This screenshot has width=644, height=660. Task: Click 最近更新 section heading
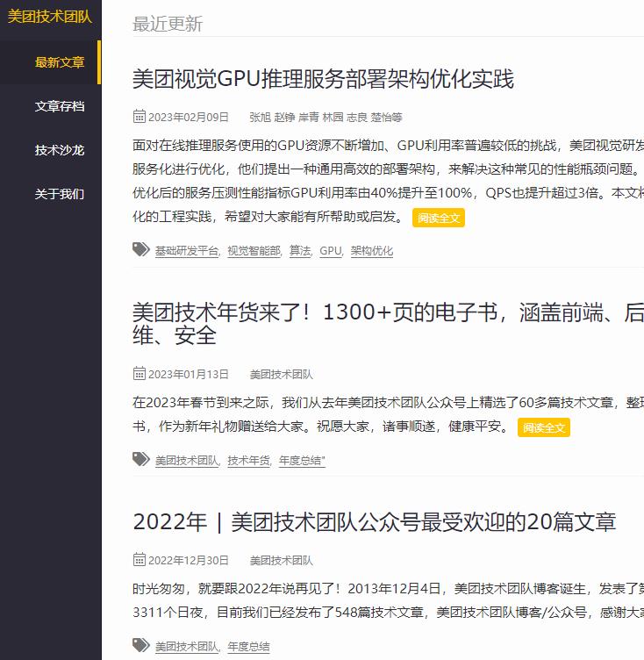pos(168,24)
